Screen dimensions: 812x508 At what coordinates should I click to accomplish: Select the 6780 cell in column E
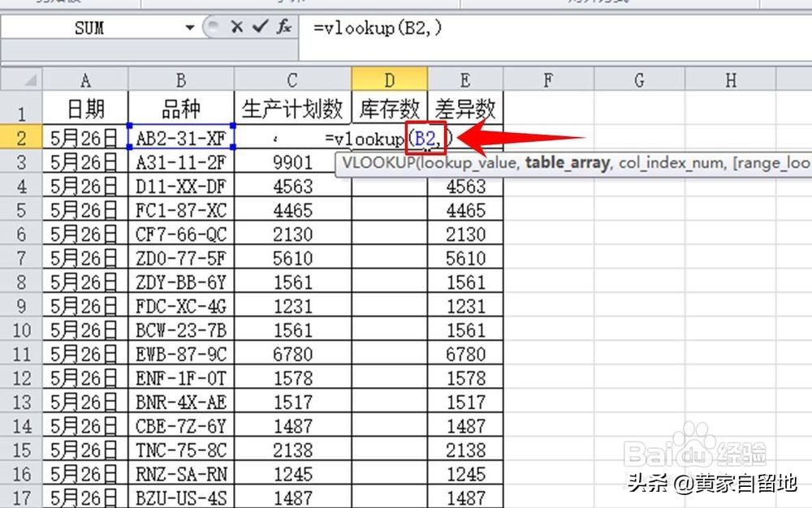point(465,354)
